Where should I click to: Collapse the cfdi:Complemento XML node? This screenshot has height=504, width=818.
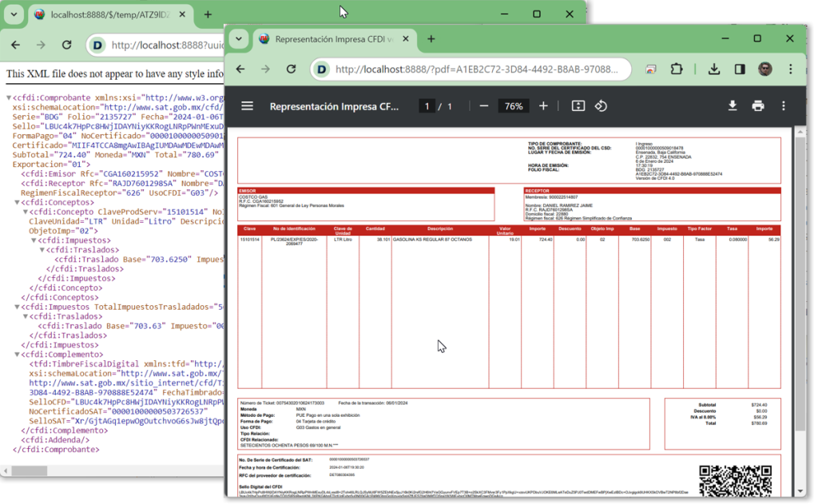click(18, 355)
